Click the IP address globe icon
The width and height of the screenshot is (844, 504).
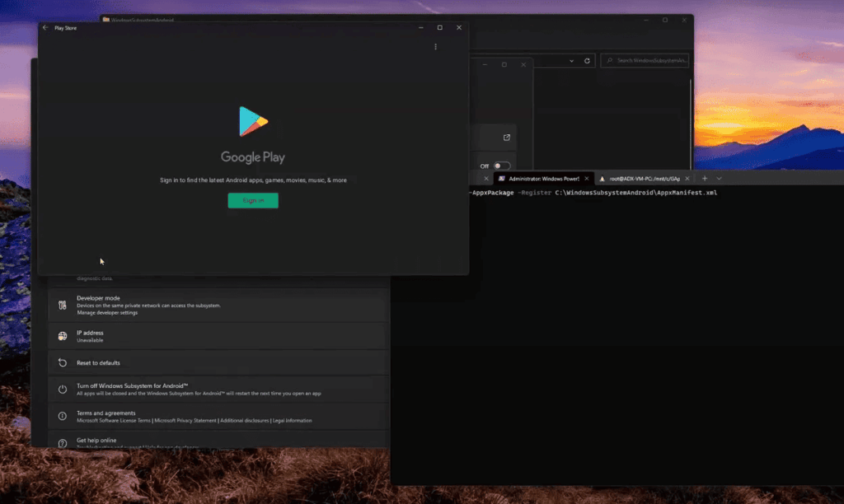(63, 336)
